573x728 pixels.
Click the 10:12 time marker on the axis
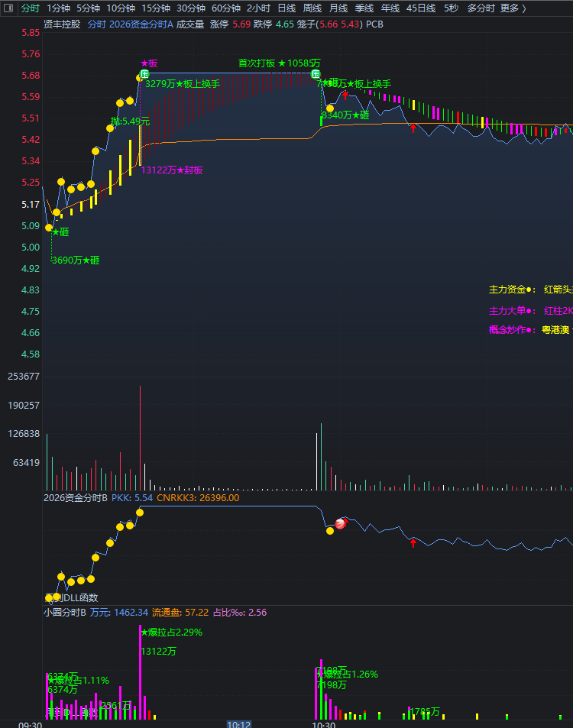coord(239,724)
